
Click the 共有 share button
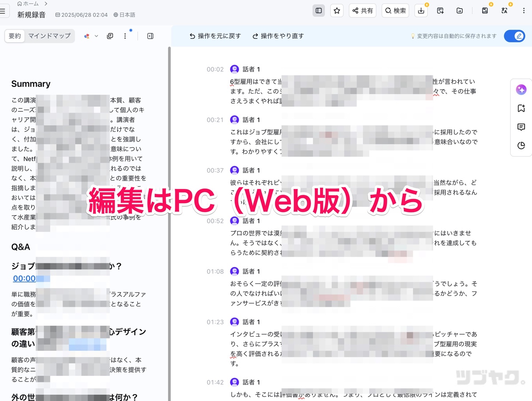click(x=363, y=11)
